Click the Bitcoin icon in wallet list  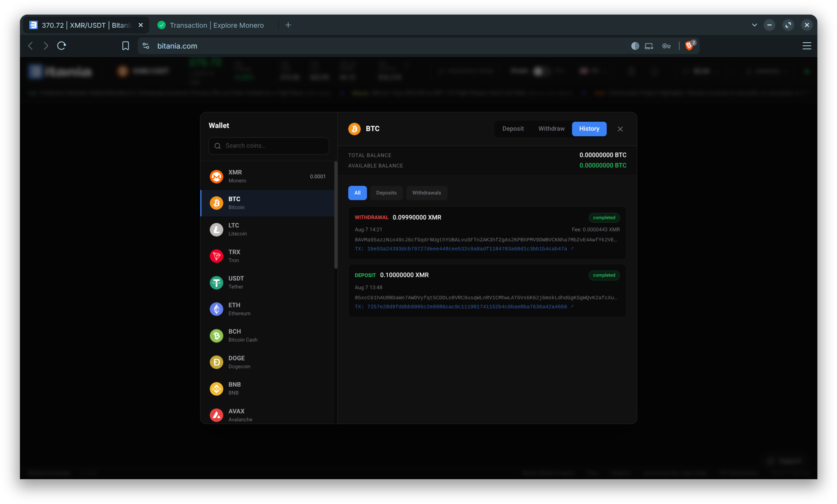tap(216, 203)
